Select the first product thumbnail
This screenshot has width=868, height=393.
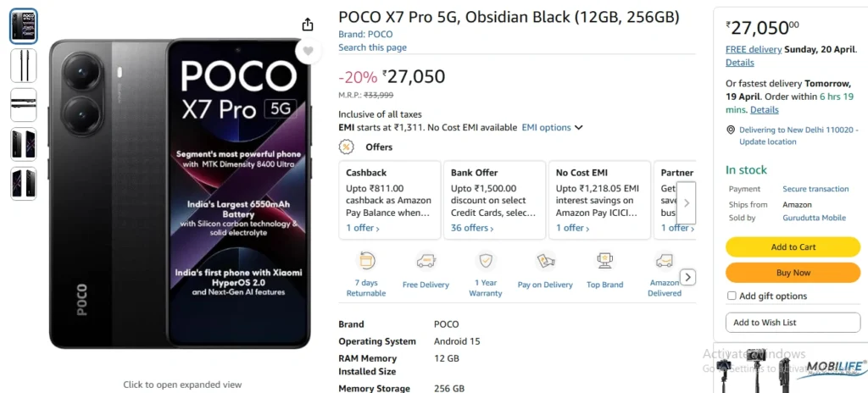tap(24, 27)
